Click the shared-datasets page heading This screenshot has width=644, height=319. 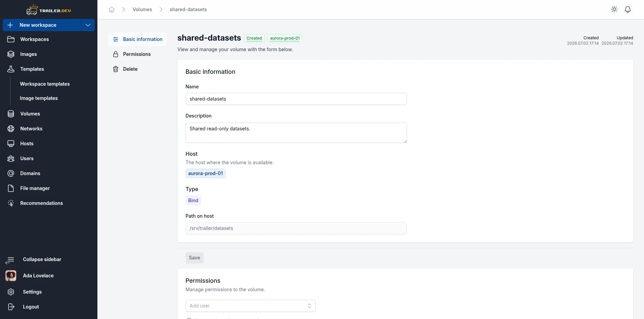[209, 38]
